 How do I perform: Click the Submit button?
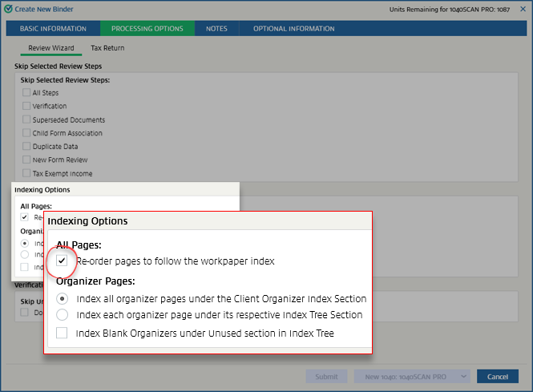[326, 377]
